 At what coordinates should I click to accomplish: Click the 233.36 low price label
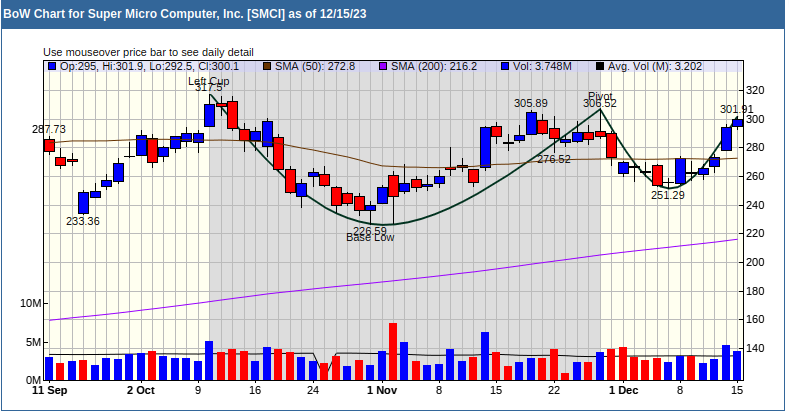[83, 221]
